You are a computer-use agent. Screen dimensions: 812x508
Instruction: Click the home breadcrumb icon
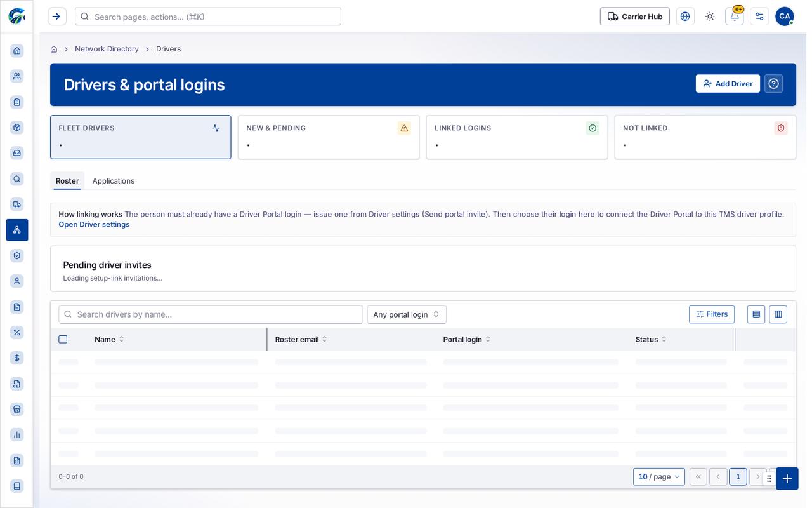click(x=54, y=49)
